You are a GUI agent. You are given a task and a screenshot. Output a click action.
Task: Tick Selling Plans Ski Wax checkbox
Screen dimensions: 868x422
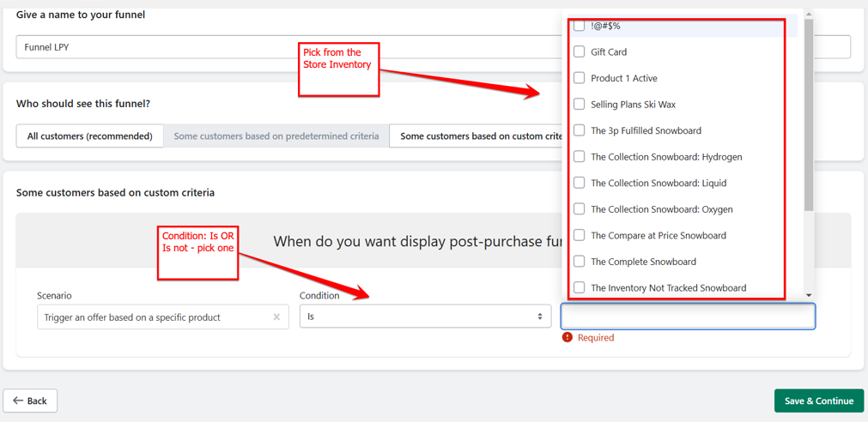[x=580, y=105]
